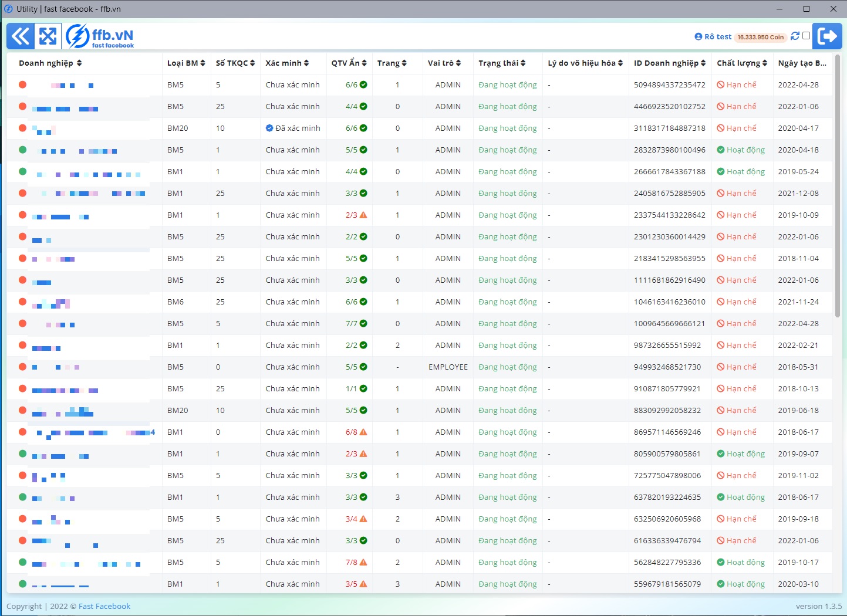847x616 pixels.
Task: Select cell ID 3118317184887318
Action: click(x=670, y=128)
